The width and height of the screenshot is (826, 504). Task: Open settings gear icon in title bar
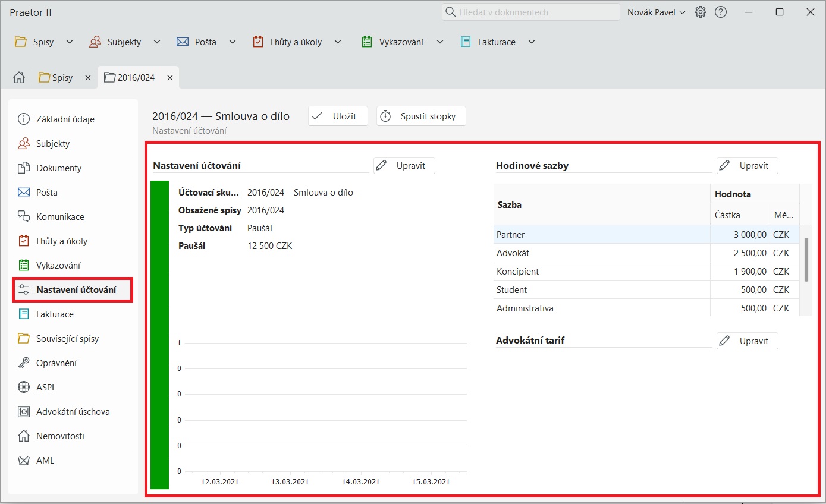(x=701, y=12)
